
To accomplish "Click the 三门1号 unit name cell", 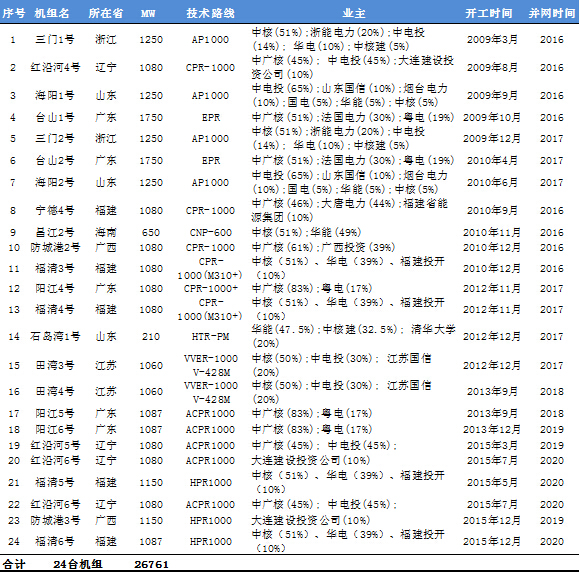I will pos(55,39).
